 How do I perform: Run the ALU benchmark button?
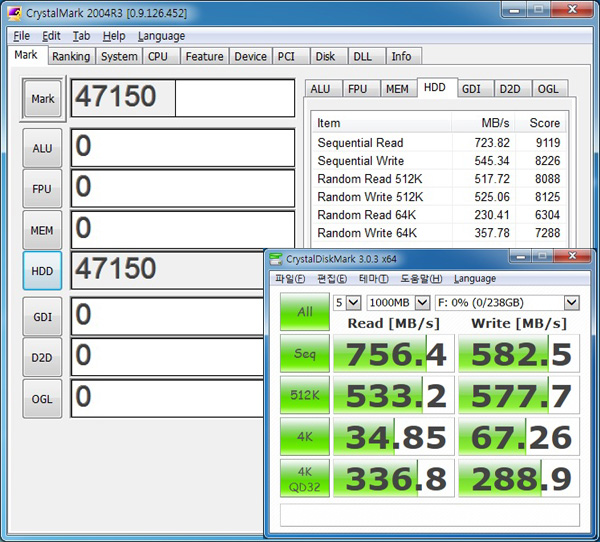click(x=42, y=148)
